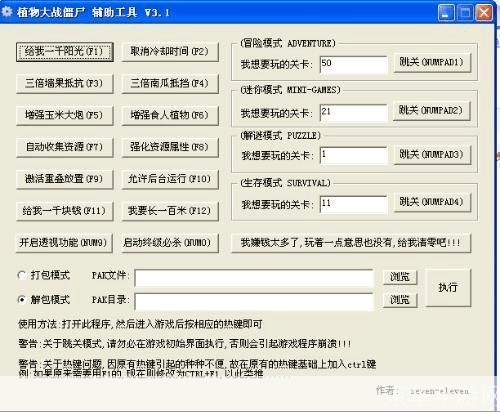The width and height of the screenshot is (500, 412).
Task: Minimize the assistant tool window
Action: (x=446, y=13)
